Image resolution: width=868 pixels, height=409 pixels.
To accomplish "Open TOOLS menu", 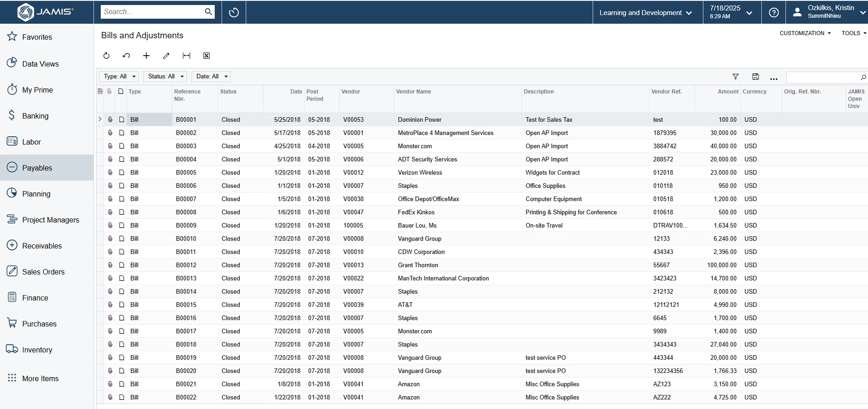I will [854, 33].
